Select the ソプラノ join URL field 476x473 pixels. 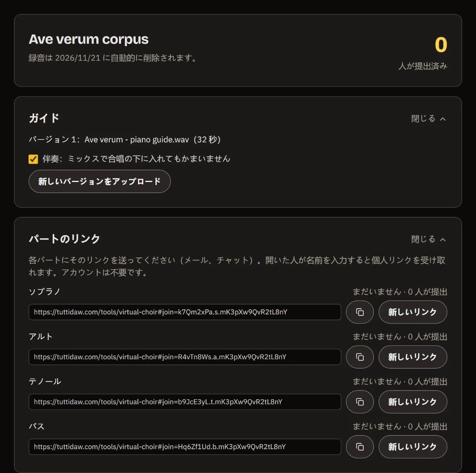(x=185, y=312)
